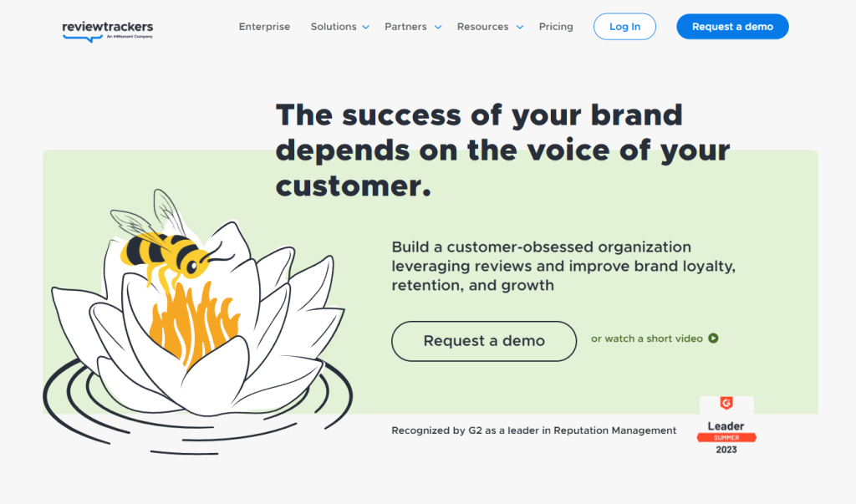856x504 pixels.
Task: Click the Recognized by G2 caption text
Action: click(534, 430)
